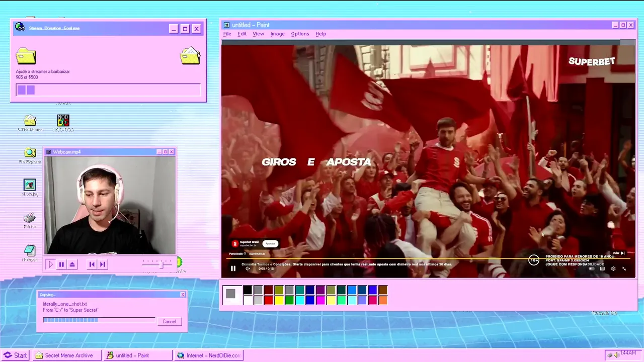Open the Image menu in Paint
The width and height of the screenshot is (644, 362).
pyautogui.click(x=277, y=34)
